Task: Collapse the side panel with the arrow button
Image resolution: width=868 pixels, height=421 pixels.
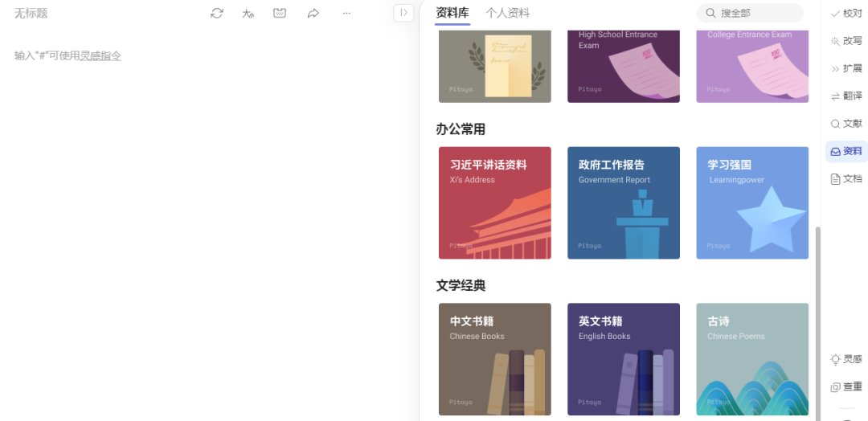Action: [x=403, y=13]
